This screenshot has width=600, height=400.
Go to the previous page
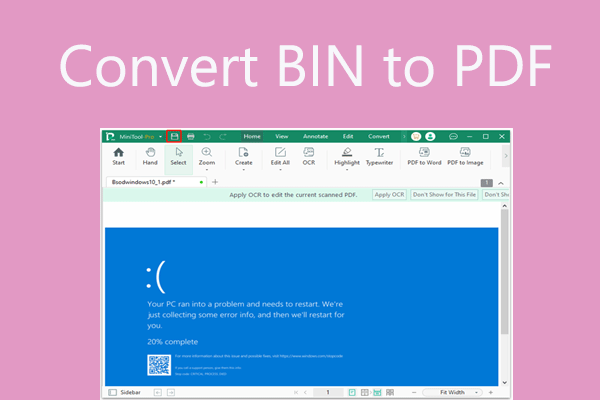tap(305, 392)
